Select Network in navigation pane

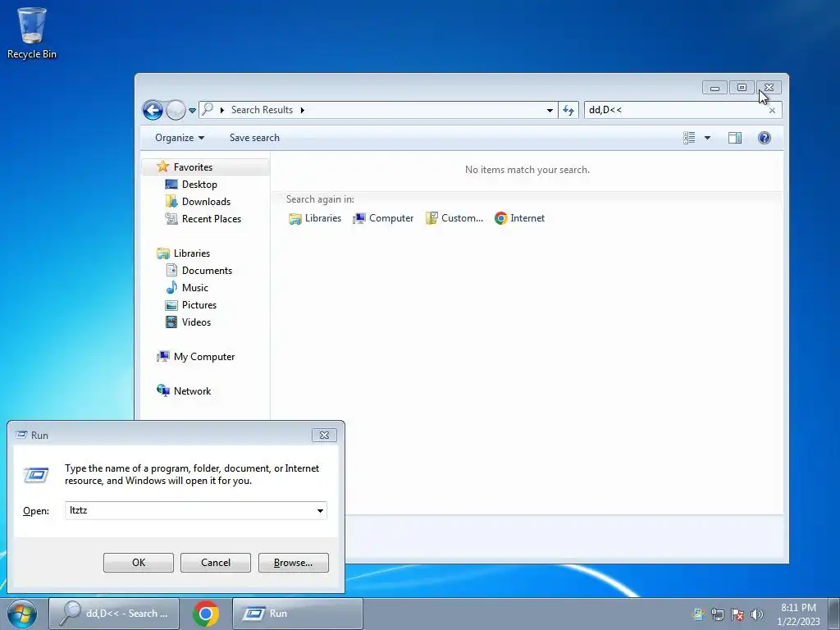[x=192, y=391]
